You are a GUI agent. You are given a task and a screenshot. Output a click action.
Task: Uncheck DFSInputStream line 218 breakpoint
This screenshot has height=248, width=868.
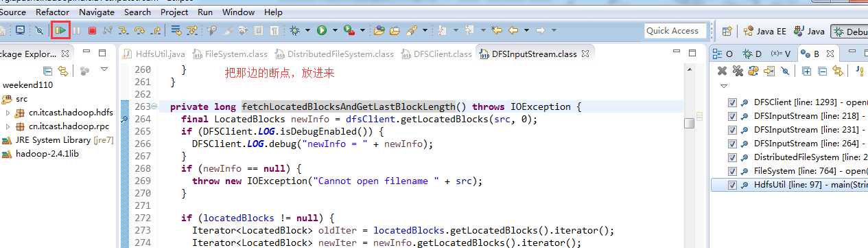[732, 116]
